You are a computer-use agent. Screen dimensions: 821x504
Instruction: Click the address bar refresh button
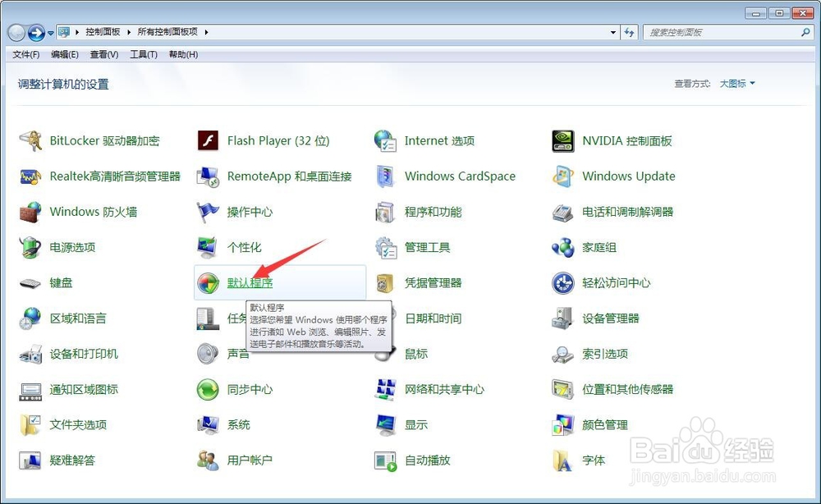pyautogui.click(x=629, y=33)
